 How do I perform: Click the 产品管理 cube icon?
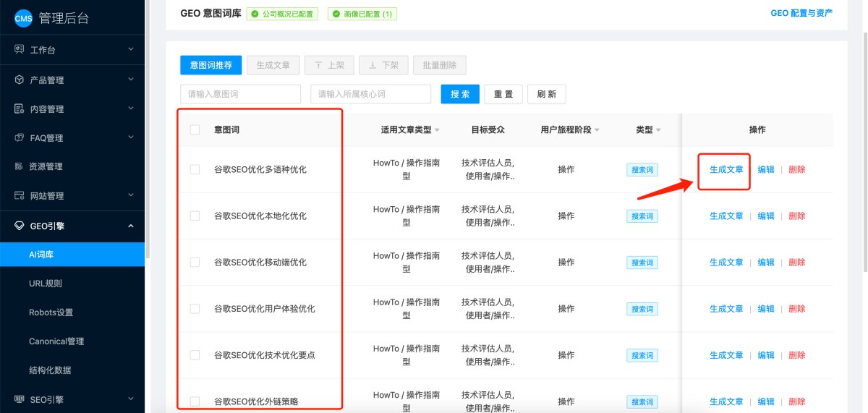(20, 80)
